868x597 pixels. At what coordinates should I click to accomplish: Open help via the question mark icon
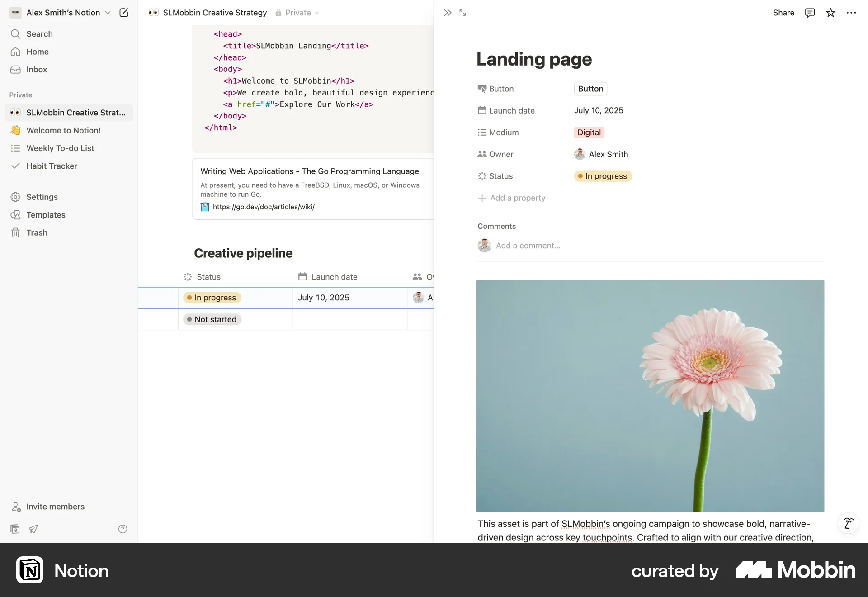coord(123,529)
